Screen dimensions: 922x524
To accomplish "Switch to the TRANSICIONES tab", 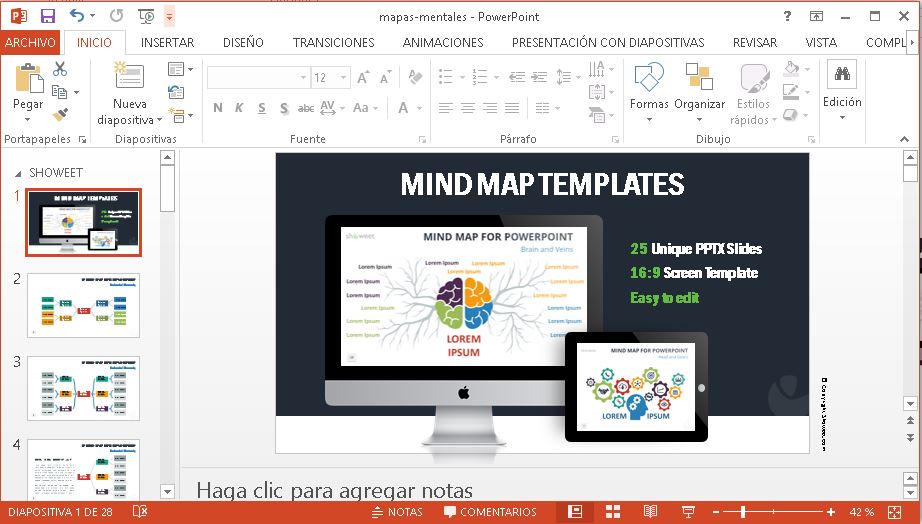I will coord(333,42).
